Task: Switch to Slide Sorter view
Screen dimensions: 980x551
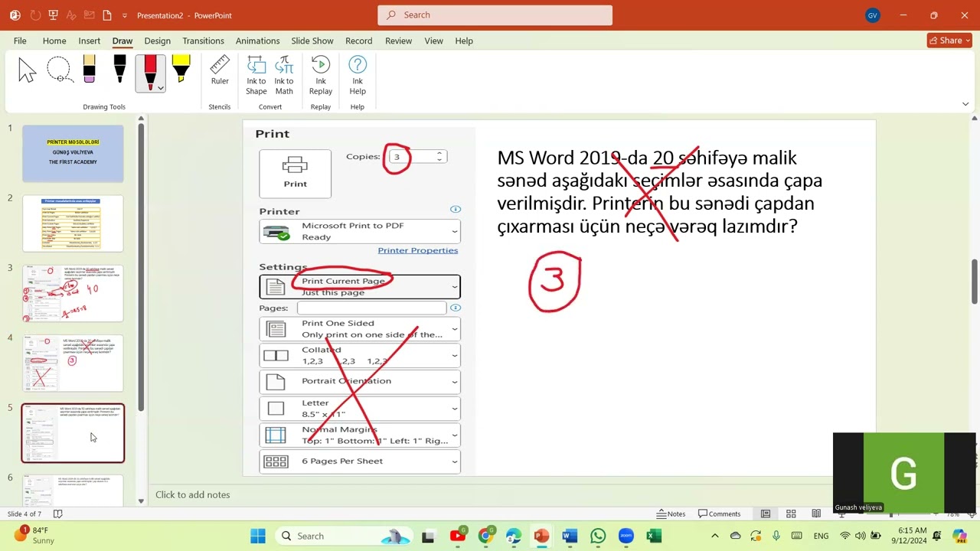Action: coord(791,514)
